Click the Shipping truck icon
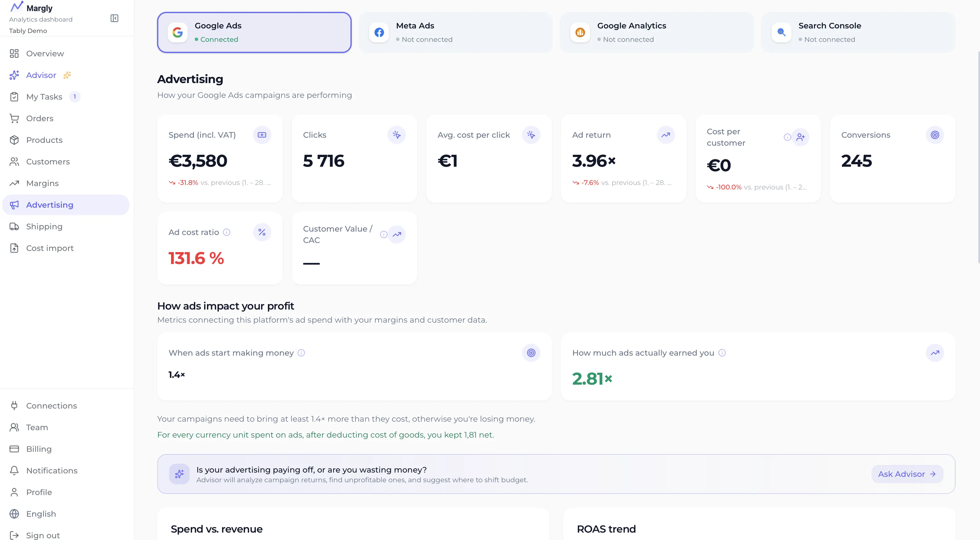This screenshot has width=980, height=540. click(x=14, y=227)
